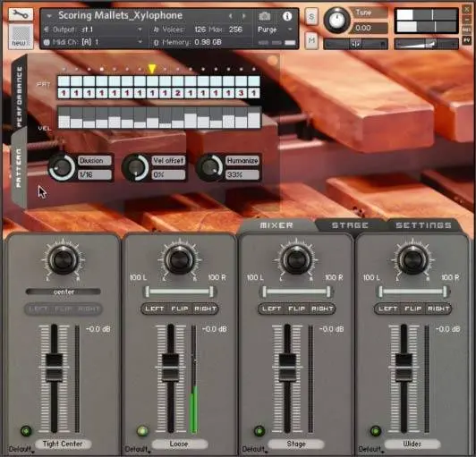This screenshot has height=457, width=476.
Task: Click the Humanize value 33%
Action: (x=242, y=174)
